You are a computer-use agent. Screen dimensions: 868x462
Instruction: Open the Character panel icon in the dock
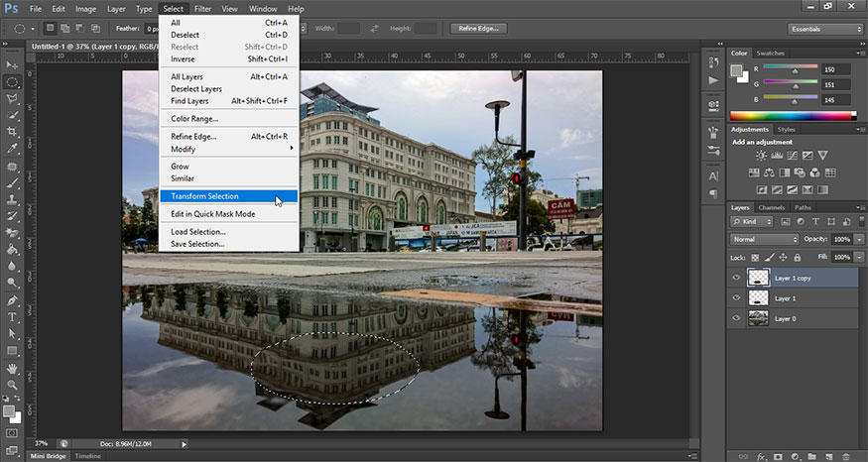pyautogui.click(x=713, y=176)
